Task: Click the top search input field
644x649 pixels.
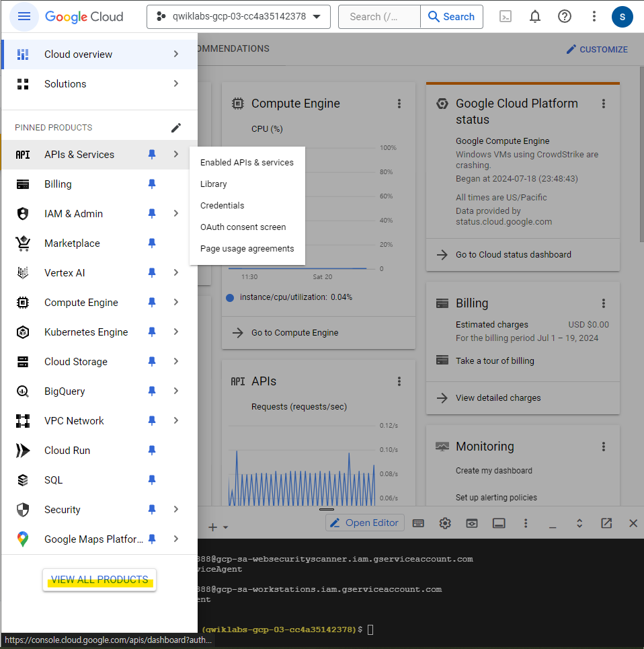Action: [379, 17]
